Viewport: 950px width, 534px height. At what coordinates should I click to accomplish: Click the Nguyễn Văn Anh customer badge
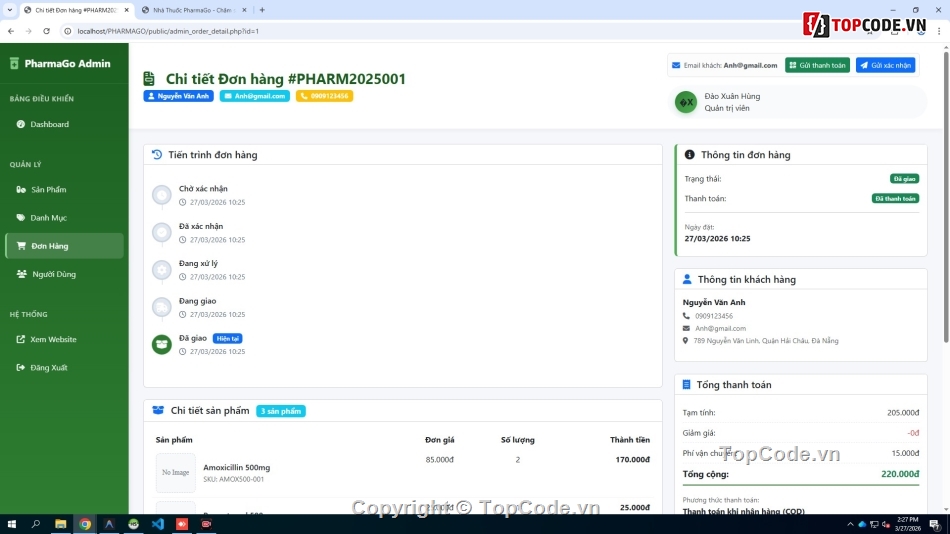(179, 96)
